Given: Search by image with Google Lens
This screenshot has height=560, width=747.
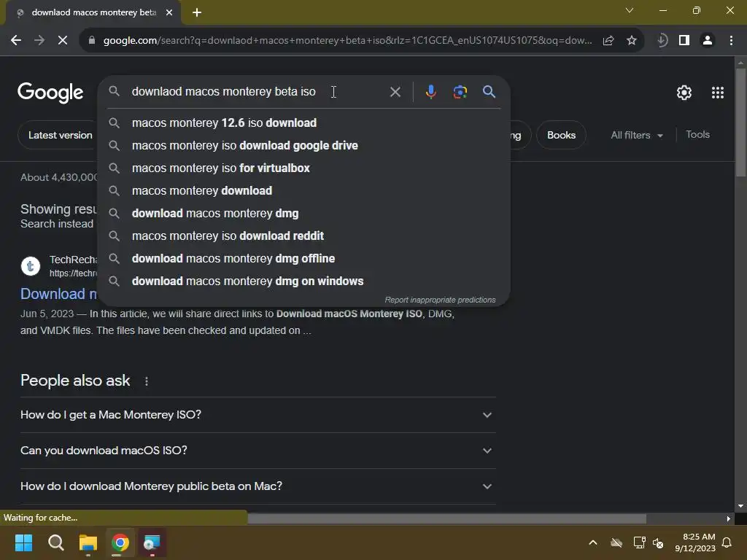Looking at the screenshot, I should [x=460, y=91].
